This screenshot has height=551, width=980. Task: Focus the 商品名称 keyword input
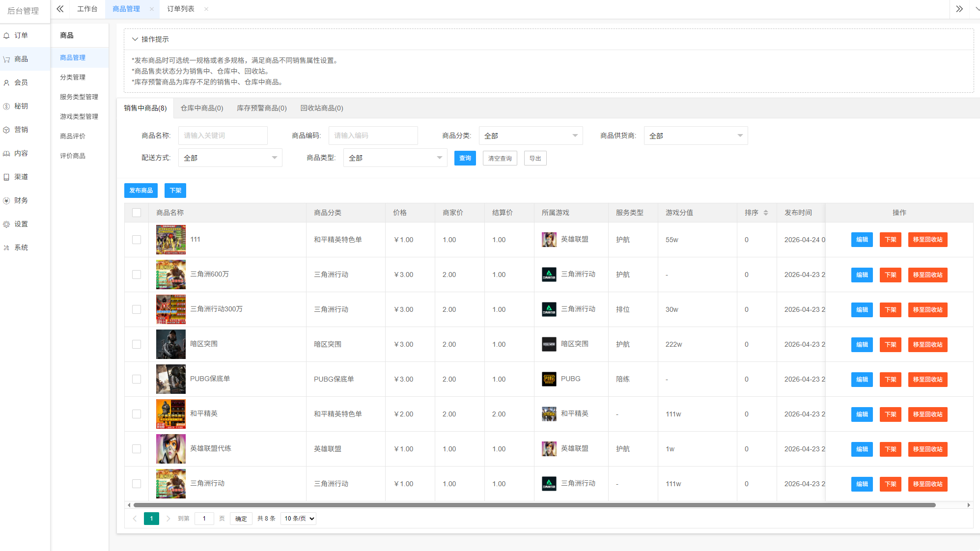(x=223, y=136)
